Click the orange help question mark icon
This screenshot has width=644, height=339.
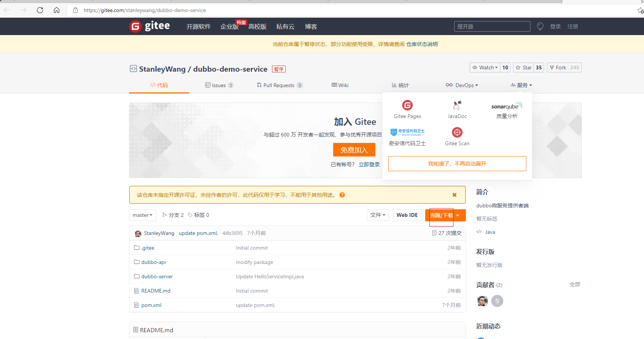coord(342,195)
